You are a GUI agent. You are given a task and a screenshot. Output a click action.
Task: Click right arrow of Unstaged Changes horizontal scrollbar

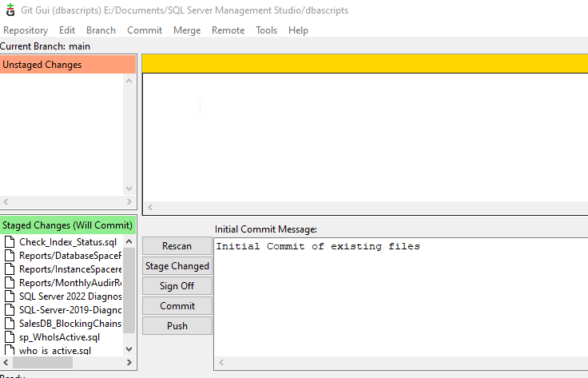coord(129,201)
